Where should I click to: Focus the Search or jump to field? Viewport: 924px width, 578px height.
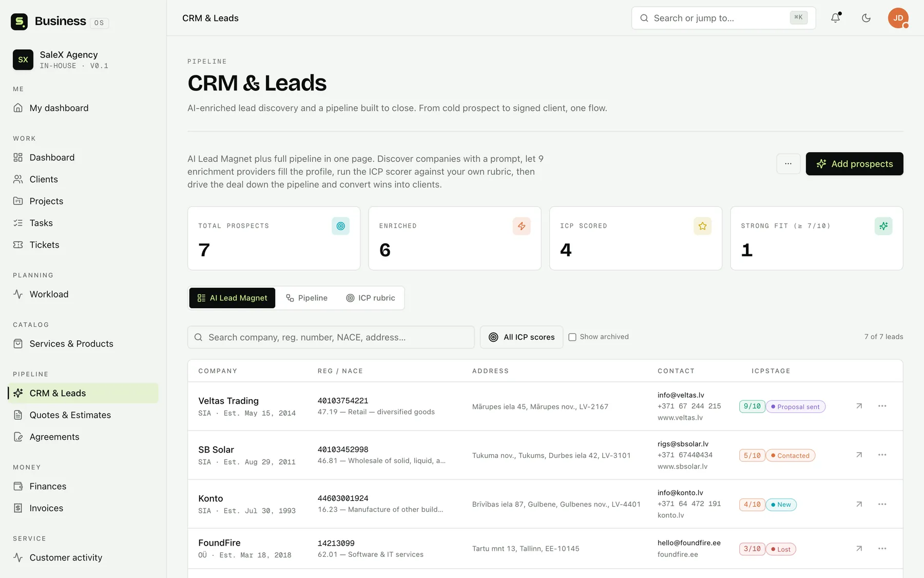[x=723, y=18]
